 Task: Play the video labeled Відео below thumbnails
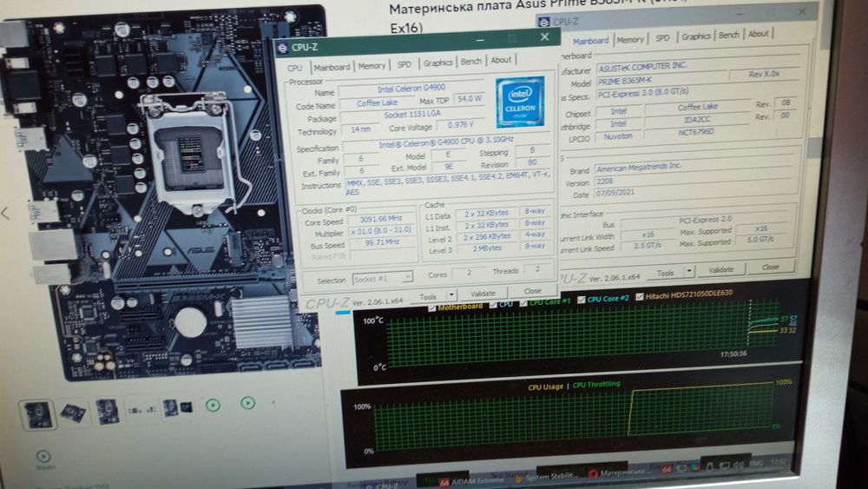pos(43,457)
